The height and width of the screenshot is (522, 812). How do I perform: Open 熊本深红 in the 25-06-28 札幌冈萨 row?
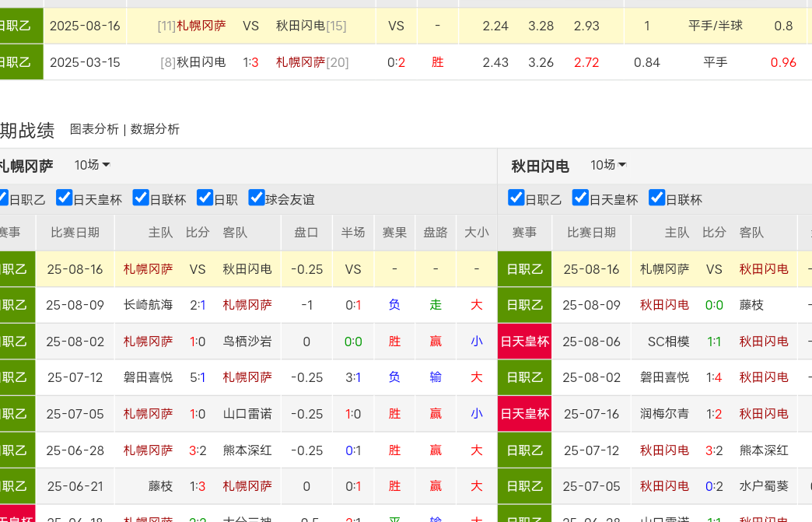247,450
